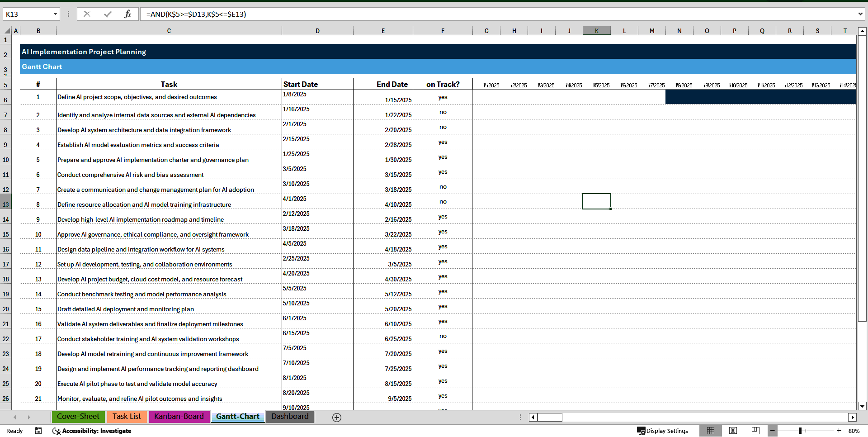Click the Enter checkmark icon beside the formula bar
Viewport: 868px width, 437px height.
108,14
